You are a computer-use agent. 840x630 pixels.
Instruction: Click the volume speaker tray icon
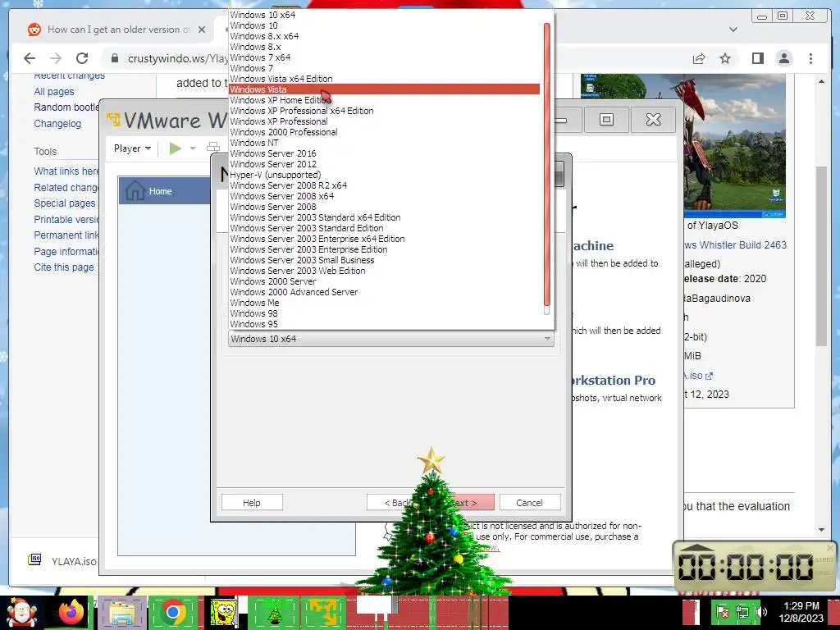(760, 612)
